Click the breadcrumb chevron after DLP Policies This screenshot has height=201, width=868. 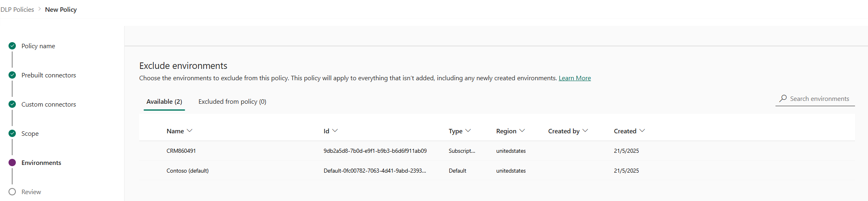point(40,9)
